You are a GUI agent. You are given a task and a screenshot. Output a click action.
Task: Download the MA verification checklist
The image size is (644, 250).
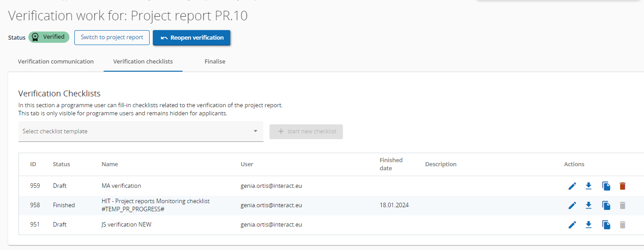pos(589,186)
